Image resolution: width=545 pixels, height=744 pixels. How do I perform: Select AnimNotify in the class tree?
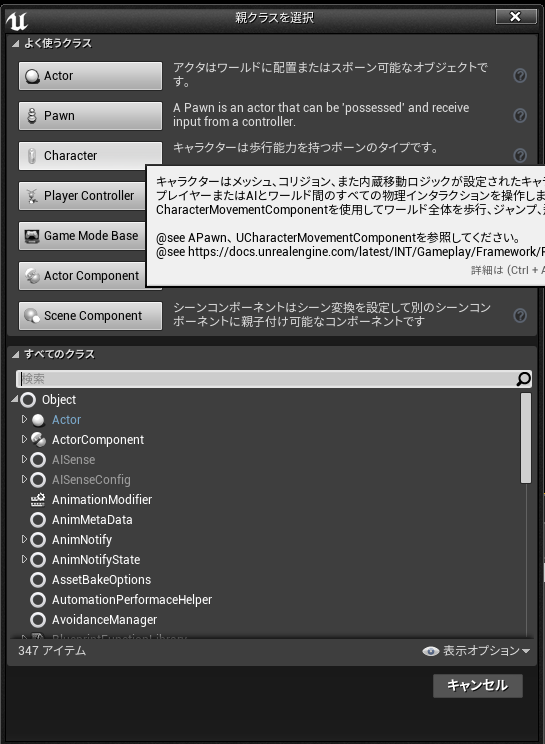(x=266, y=539)
